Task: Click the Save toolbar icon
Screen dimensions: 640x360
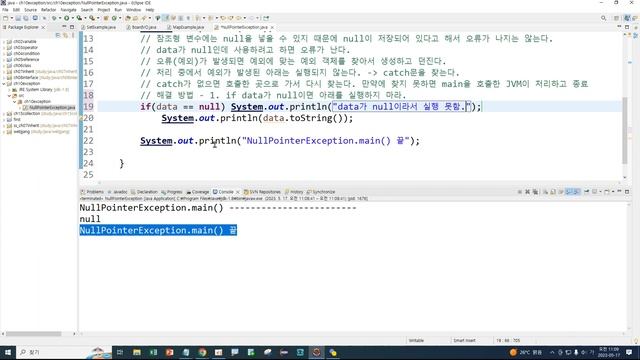Action: pyautogui.click(x=18, y=18)
